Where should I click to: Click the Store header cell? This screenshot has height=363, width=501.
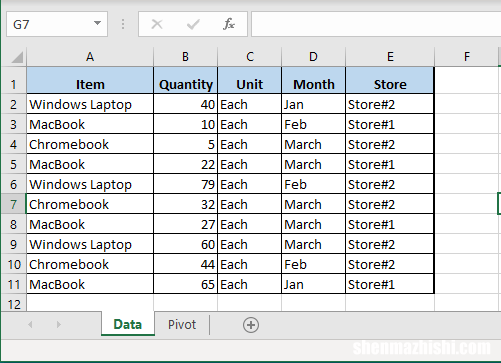pos(390,80)
